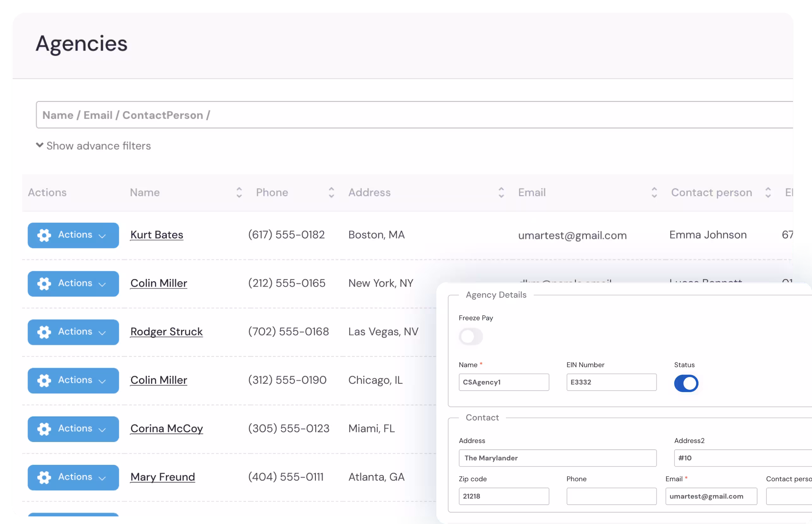This screenshot has width=812, height=524.
Task: Open Actions menu for Kurt Bates row
Action: (x=73, y=235)
